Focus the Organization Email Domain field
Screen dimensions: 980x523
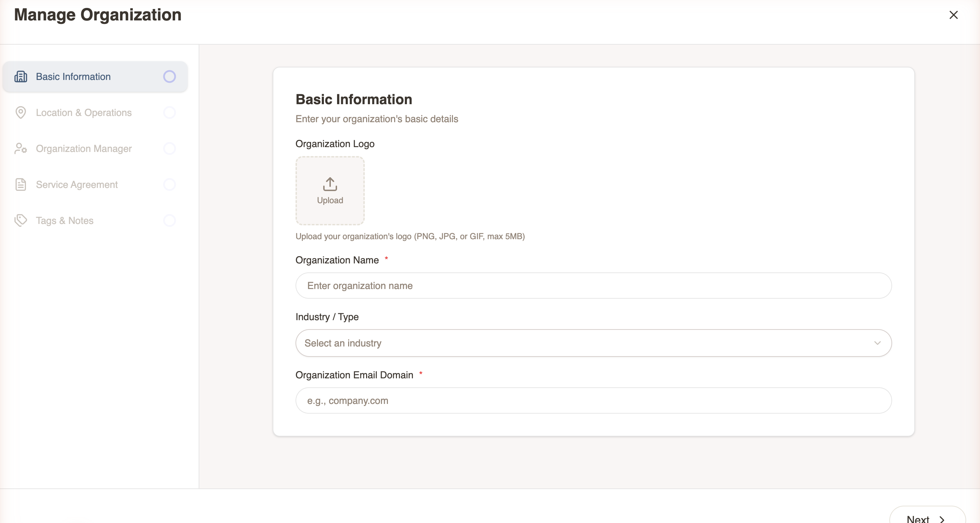(593, 400)
